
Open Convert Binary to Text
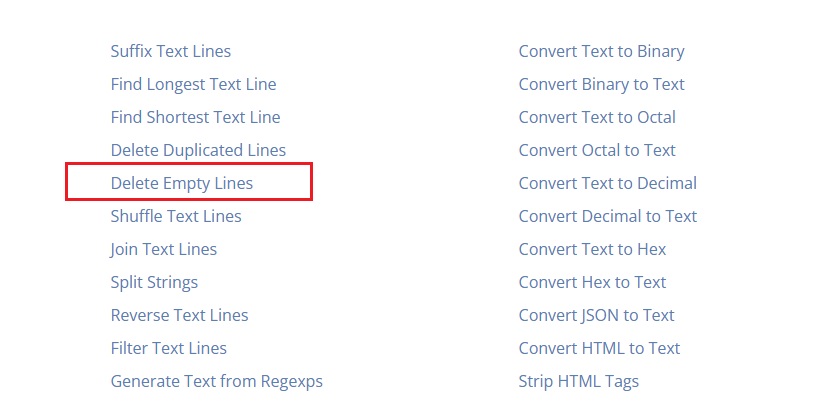coord(601,84)
